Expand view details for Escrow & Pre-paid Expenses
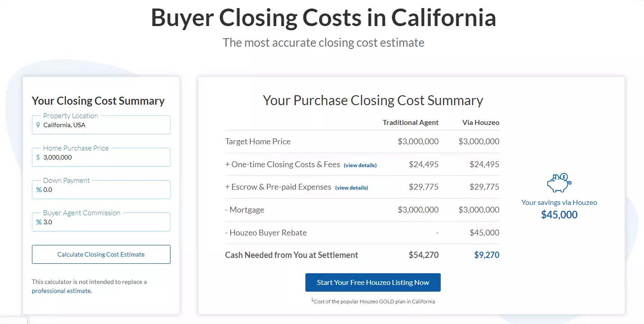The width and height of the screenshot is (644, 324). click(x=351, y=188)
